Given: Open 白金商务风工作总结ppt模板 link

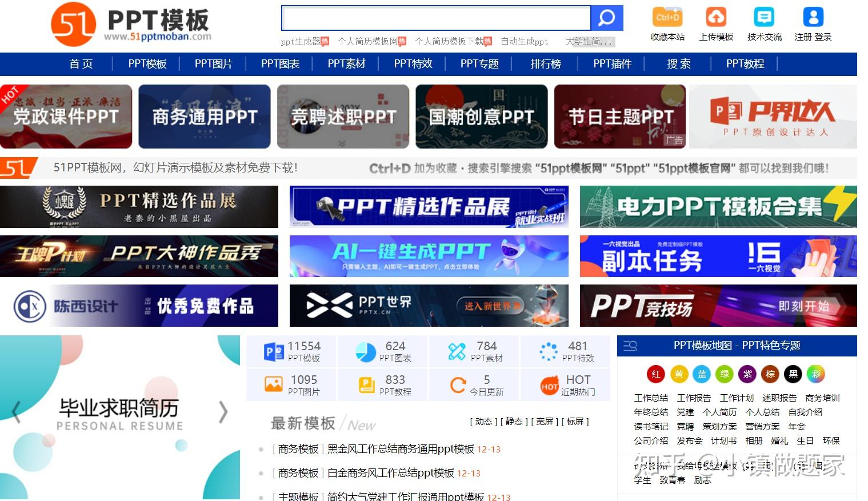Looking at the screenshot, I should [391, 473].
